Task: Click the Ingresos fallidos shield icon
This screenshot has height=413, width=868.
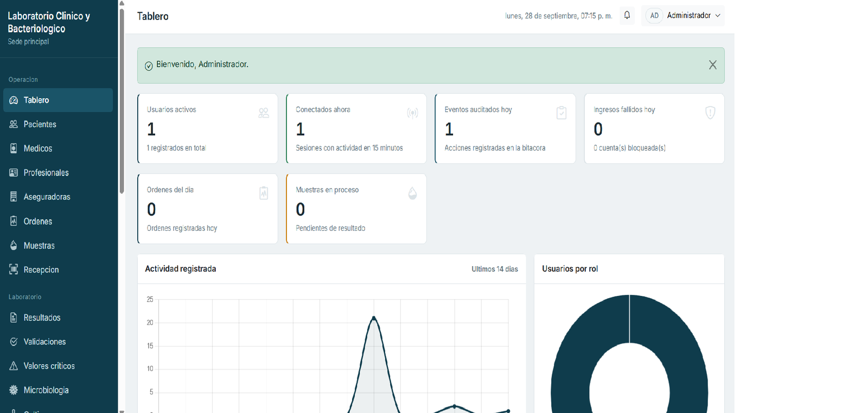Action: coord(710,113)
